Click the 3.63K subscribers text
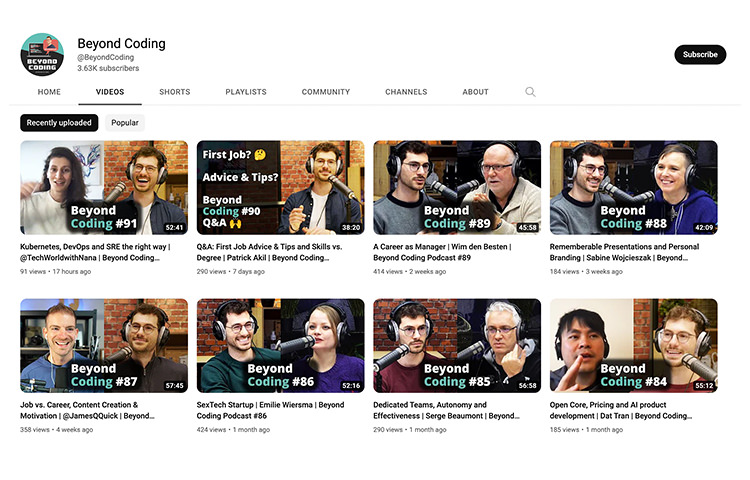 tap(108, 68)
